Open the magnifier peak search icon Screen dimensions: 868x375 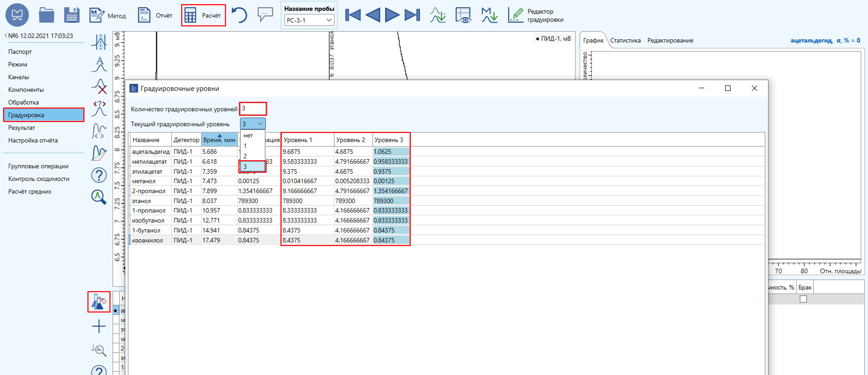tap(99, 197)
